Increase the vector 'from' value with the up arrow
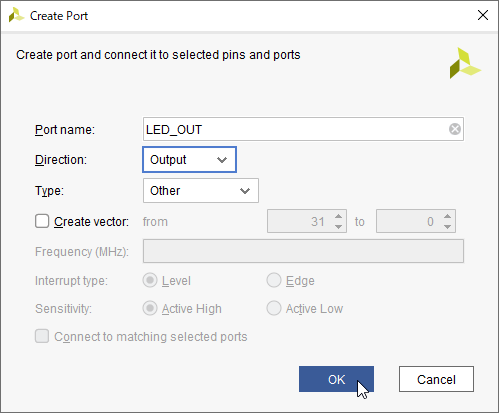 [339, 216]
